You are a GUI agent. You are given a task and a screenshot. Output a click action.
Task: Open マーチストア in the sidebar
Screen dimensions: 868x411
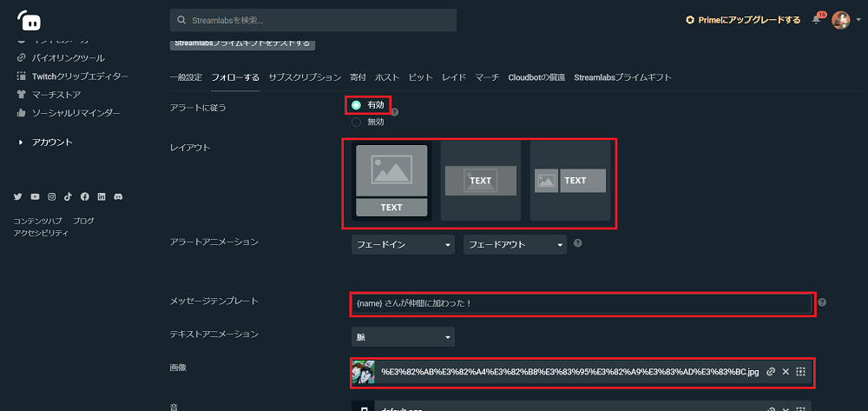pos(56,94)
